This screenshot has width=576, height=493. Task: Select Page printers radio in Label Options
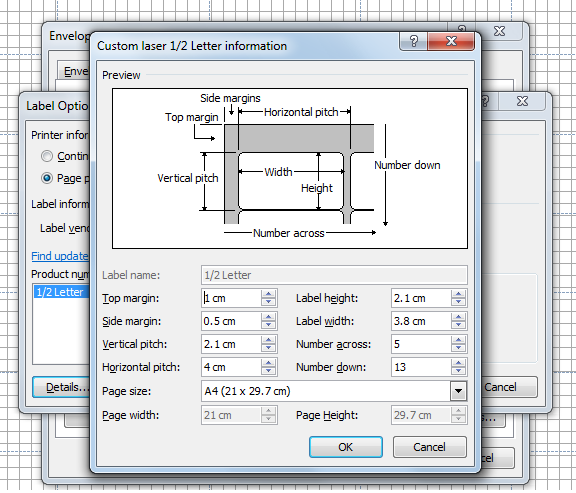point(47,178)
